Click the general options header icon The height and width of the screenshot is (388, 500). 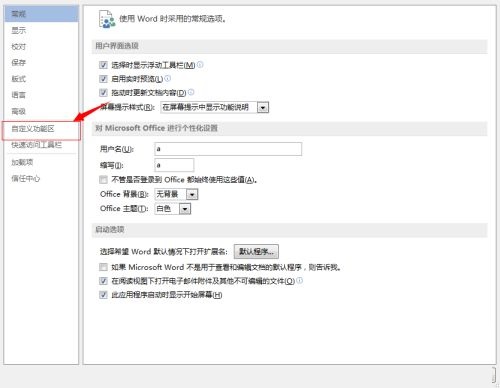coord(107,19)
